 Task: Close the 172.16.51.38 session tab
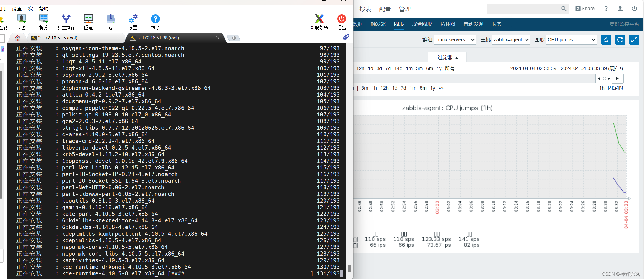[x=217, y=38]
